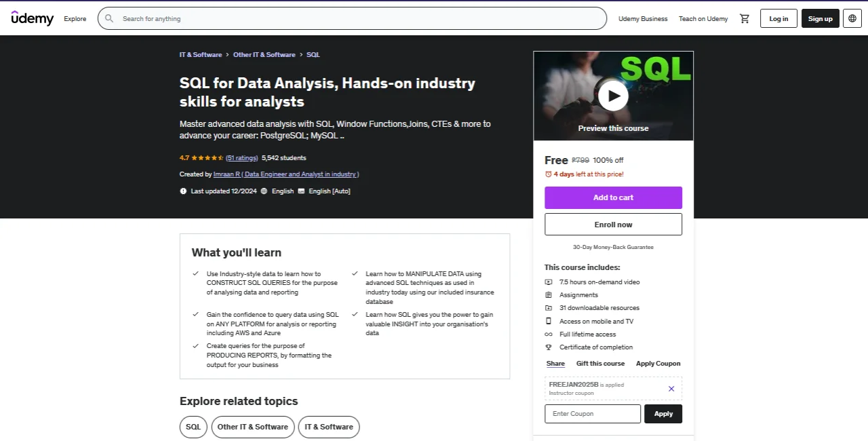Image resolution: width=868 pixels, height=441 pixels.
Task: Click the Sign up button
Action: click(x=820, y=18)
